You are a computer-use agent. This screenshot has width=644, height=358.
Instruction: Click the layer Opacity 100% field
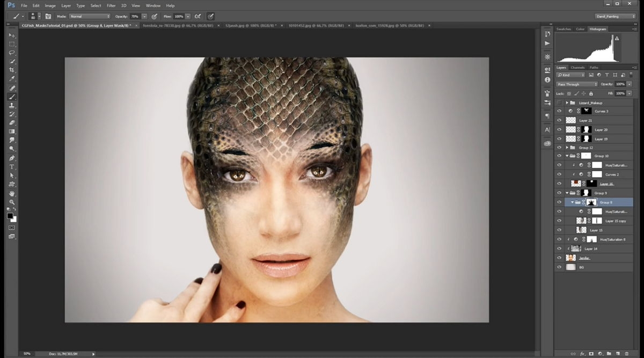tap(620, 84)
